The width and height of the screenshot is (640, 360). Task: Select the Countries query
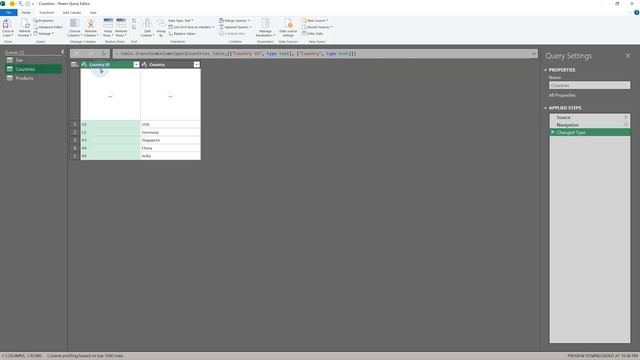[x=33, y=69]
